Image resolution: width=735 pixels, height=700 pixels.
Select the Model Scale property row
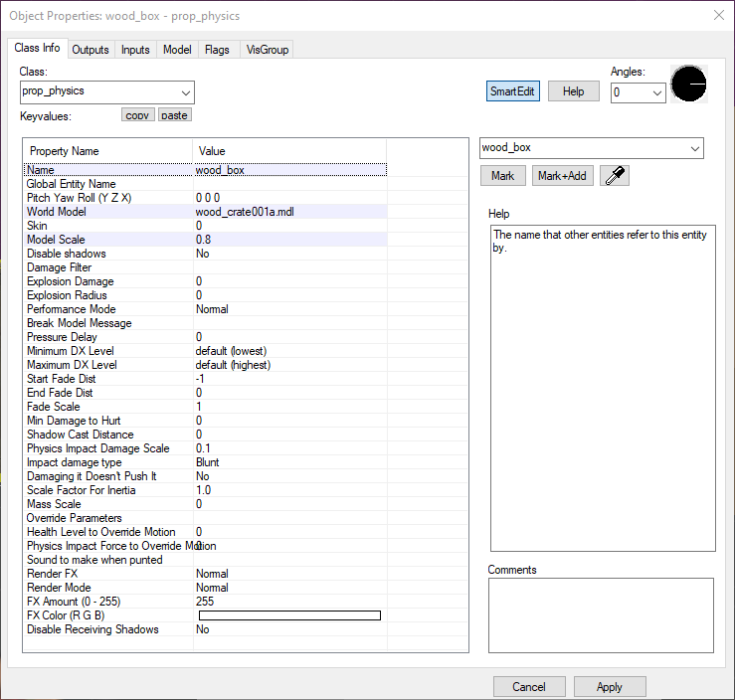205,240
